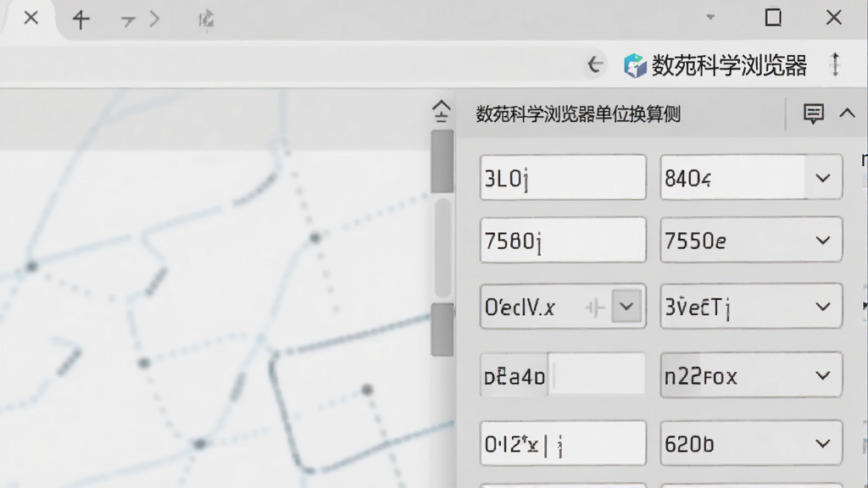
Task: Open the dropdown showing 7550e
Action: tap(751, 240)
